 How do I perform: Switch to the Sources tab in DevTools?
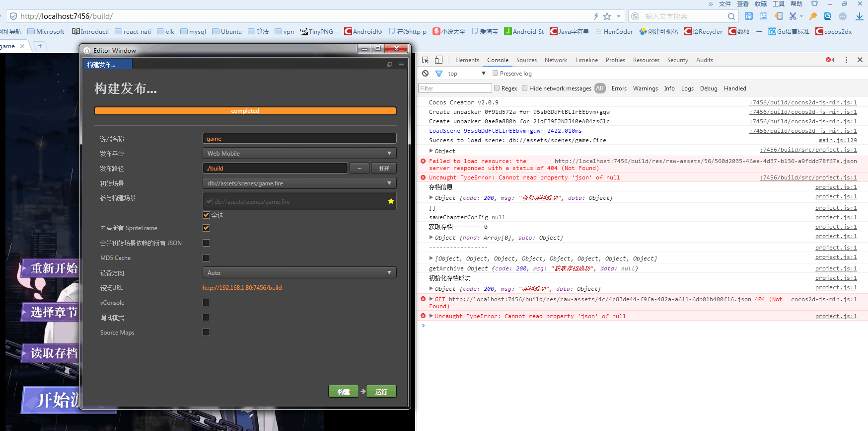click(526, 60)
